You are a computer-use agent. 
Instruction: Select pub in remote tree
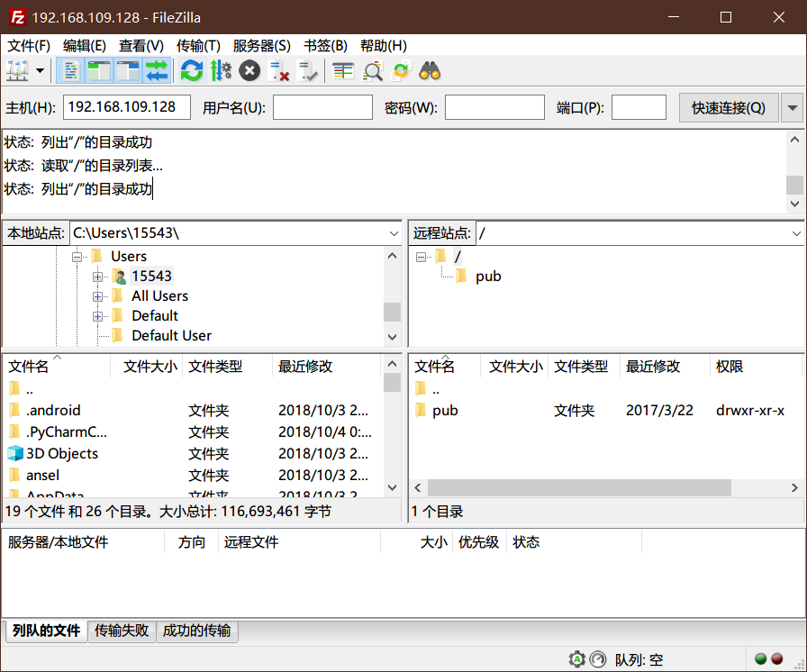[x=488, y=277]
